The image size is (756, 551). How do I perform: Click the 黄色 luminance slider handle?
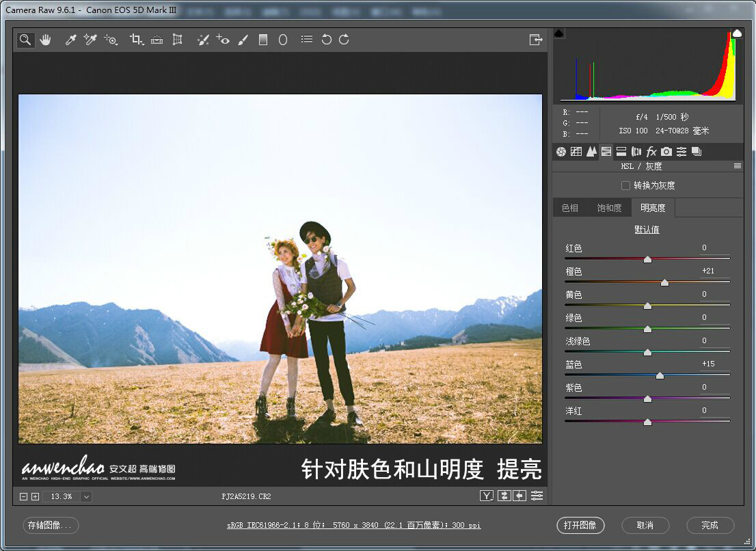647,306
